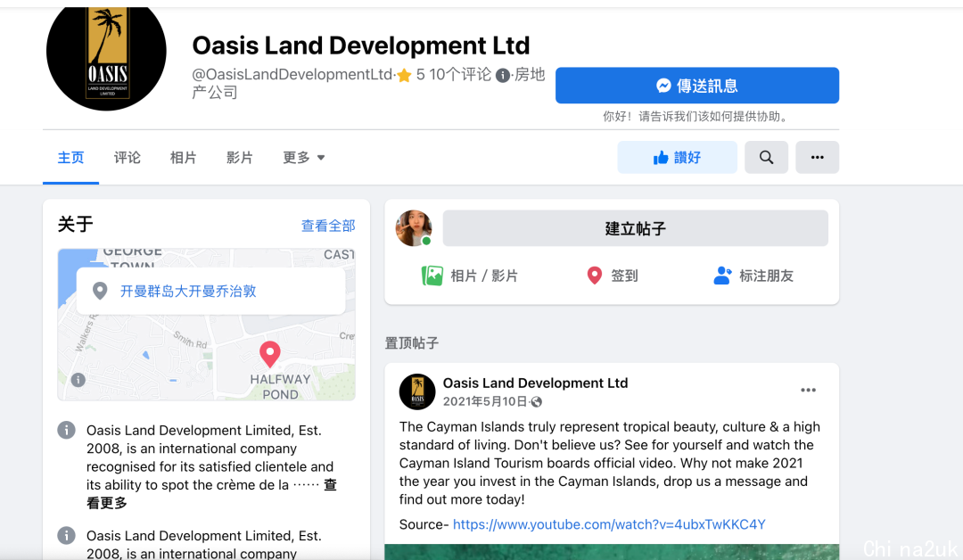Click the 你好!请告诉我们 greeting text
This screenshot has height=560, width=963.
click(697, 117)
